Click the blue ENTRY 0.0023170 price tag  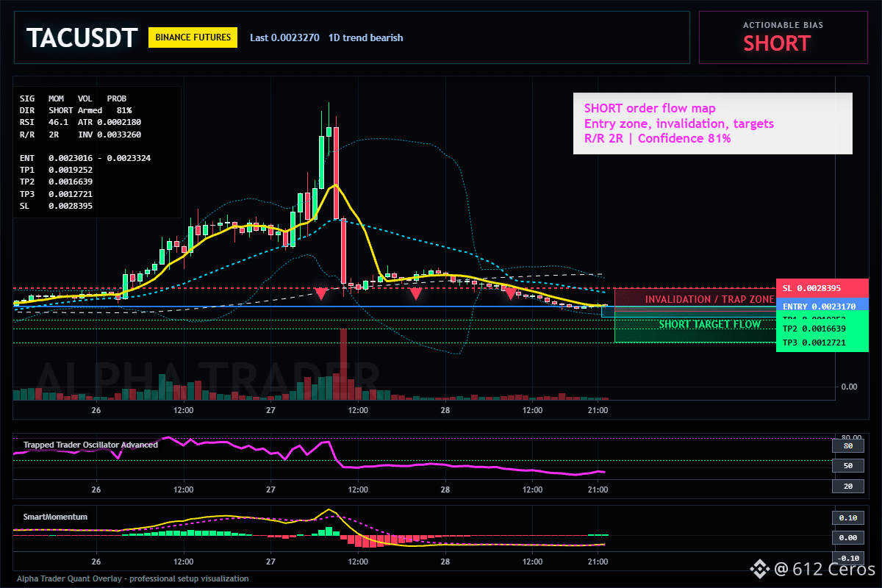(822, 306)
